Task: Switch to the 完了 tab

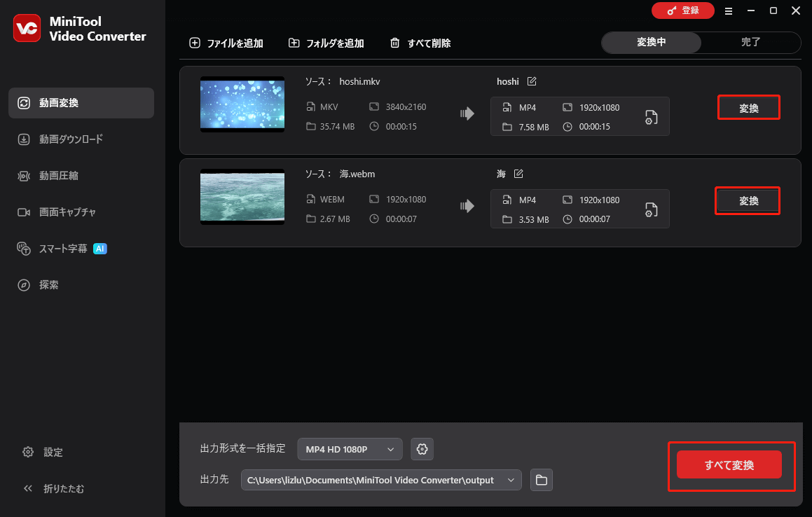Action: tap(750, 43)
